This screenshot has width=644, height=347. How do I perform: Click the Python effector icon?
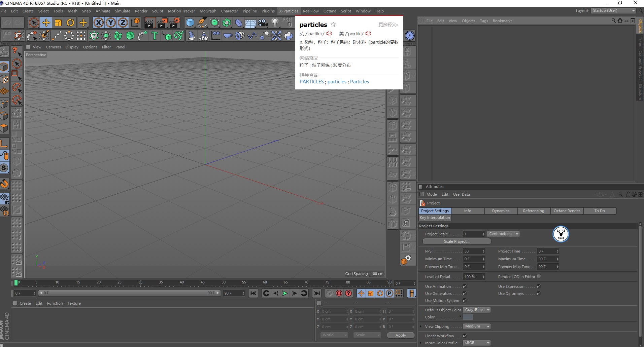pos(289,36)
